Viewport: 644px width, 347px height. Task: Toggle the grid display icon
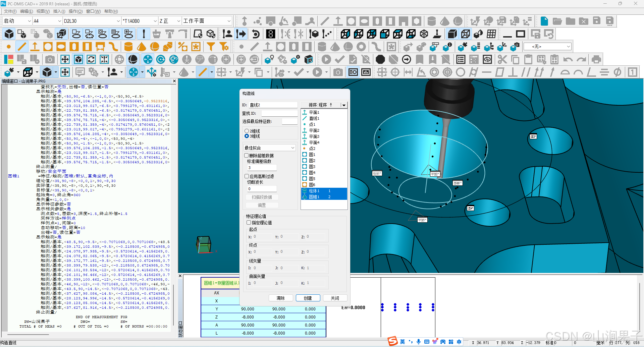[x=491, y=34]
